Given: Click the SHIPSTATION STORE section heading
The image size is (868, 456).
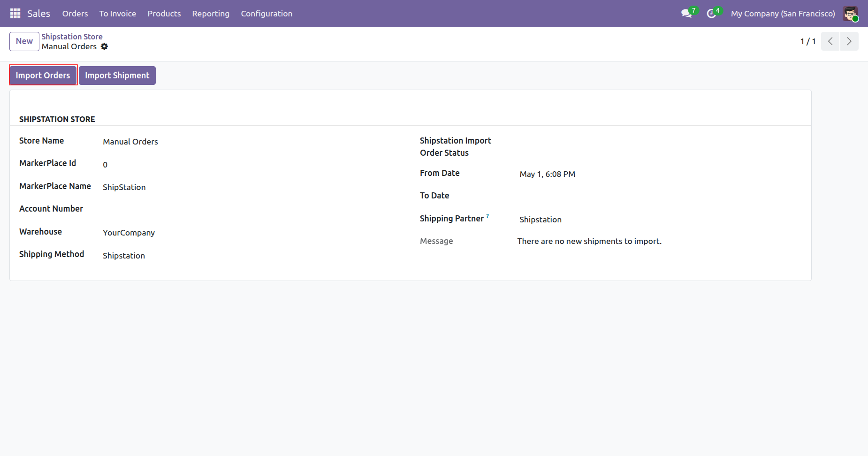Looking at the screenshot, I should coord(57,119).
